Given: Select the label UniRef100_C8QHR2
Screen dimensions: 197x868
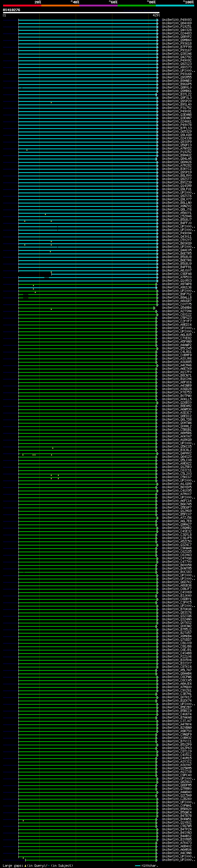Looking at the screenshot, I should (x=177, y=528).
